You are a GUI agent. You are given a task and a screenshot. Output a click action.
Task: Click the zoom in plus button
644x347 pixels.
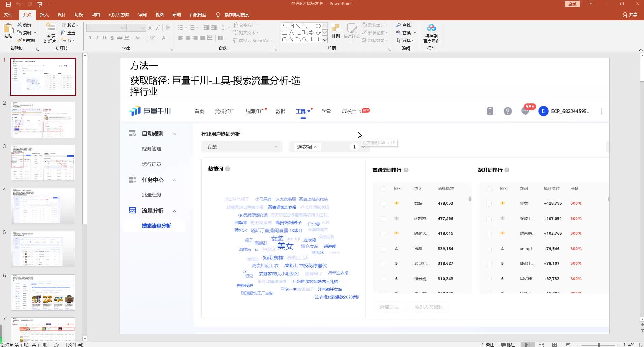click(618, 345)
